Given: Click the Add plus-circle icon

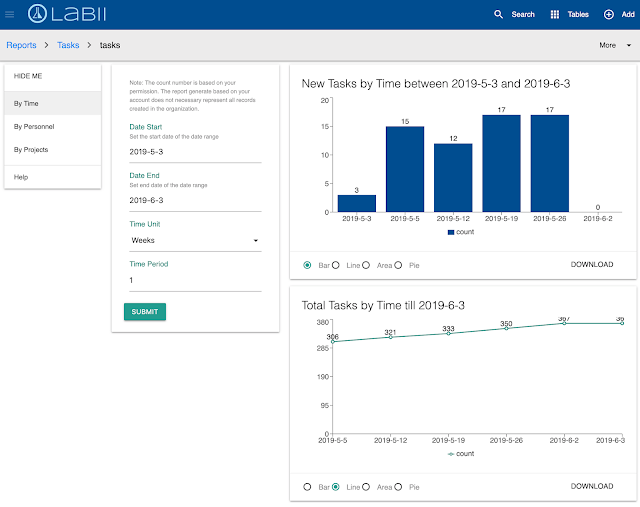Looking at the screenshot, I should coord(608,14).
